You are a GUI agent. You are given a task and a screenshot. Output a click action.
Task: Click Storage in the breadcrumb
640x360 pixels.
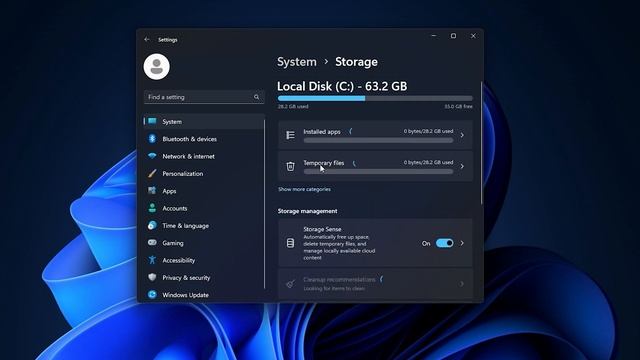[356, 62]
